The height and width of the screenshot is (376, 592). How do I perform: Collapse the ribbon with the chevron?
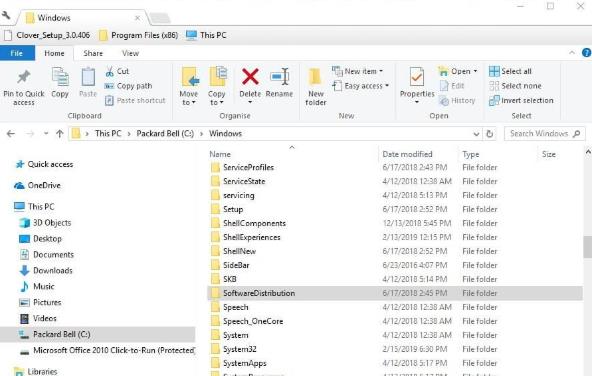tap(572, 53)
